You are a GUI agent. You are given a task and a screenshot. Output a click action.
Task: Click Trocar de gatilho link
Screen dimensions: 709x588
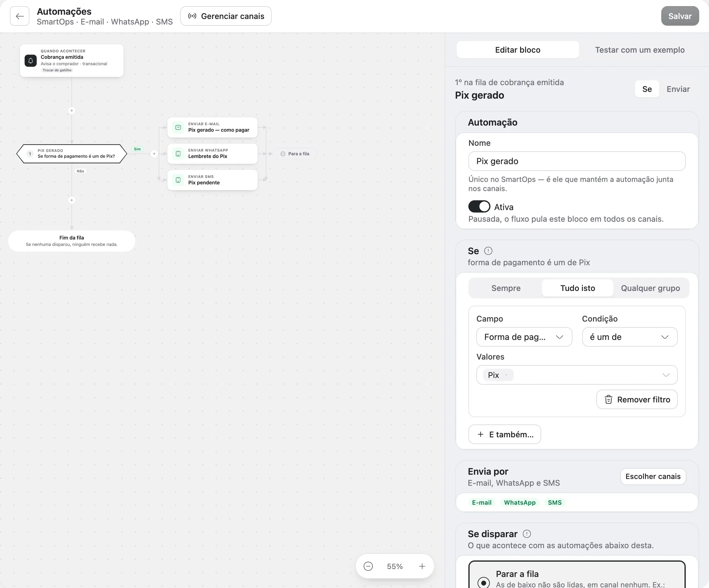click(57, 70)
